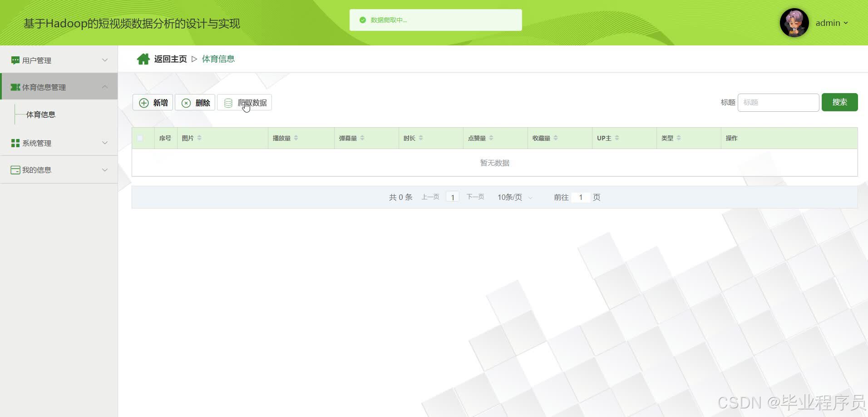Click the 删除 button
The width and height of the screenshot is (868, 417).
(x=195, y=103)
